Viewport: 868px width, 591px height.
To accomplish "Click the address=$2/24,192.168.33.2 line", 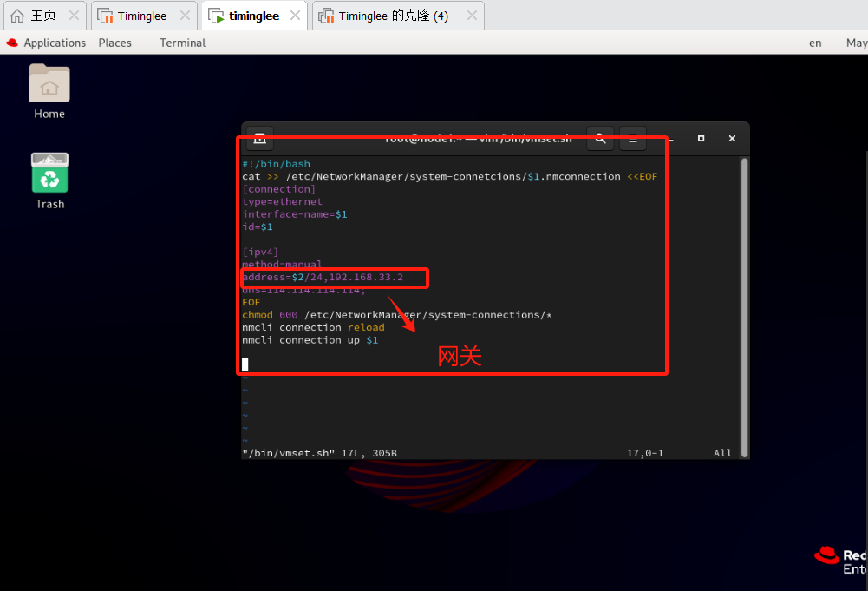I will click(323, 277).
